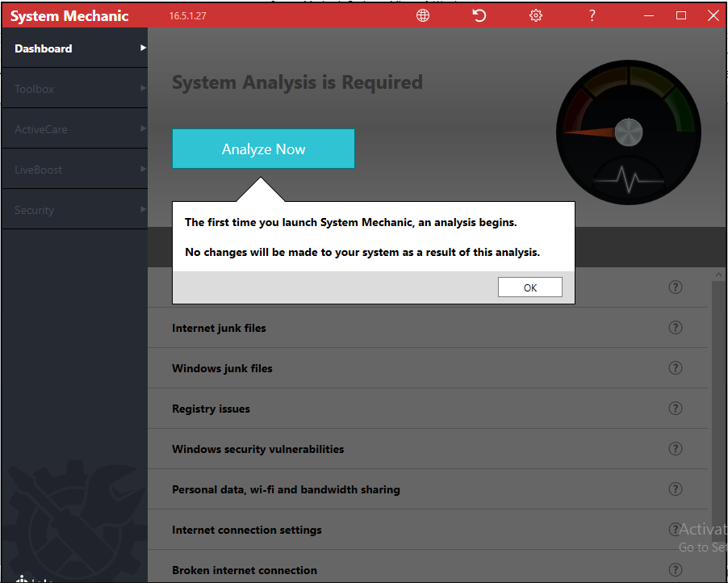Viewport: 728px width, 583px height.
Task: Open the ActiveCare section
Action: click(x=75, y=128)
